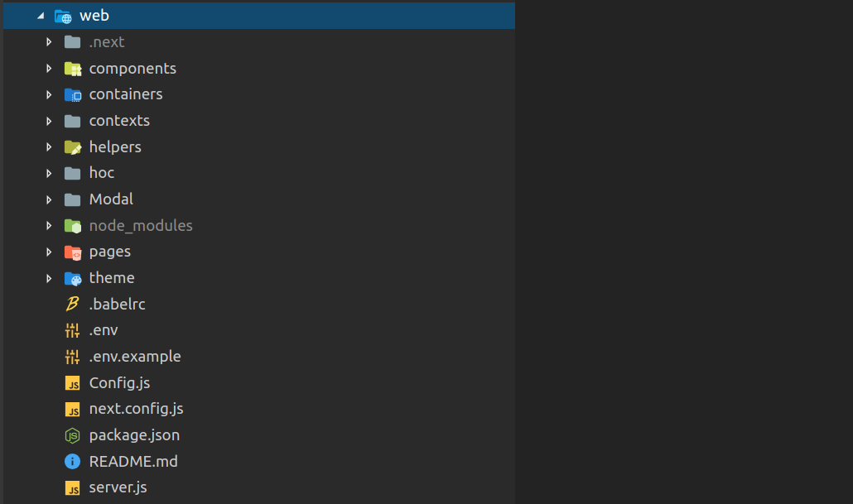This screenshot has height=504, width=853.
Task: Click the package.json Node icon
Action: point(73,435)
